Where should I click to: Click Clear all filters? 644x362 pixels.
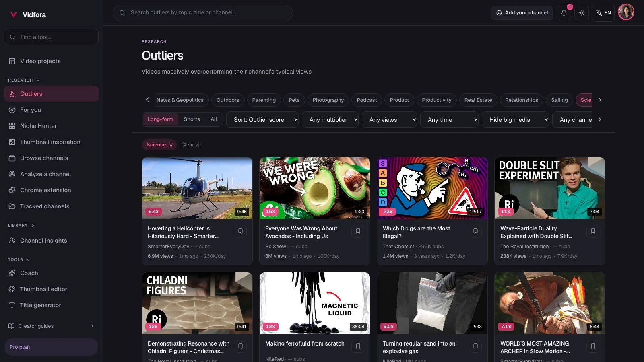(191, 145)
